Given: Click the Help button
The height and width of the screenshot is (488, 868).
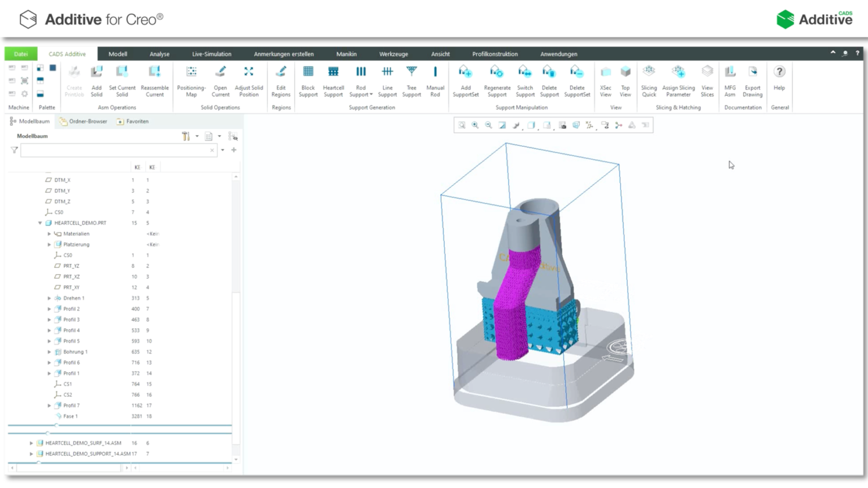Looking at the screenshot, I should 779,79.
